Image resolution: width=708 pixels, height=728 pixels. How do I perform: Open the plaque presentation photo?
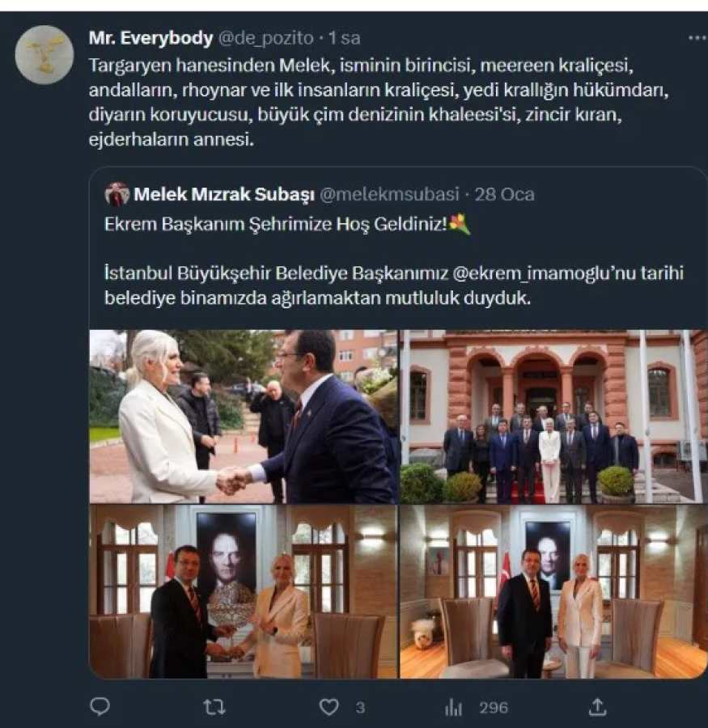[x=243, y=592]
